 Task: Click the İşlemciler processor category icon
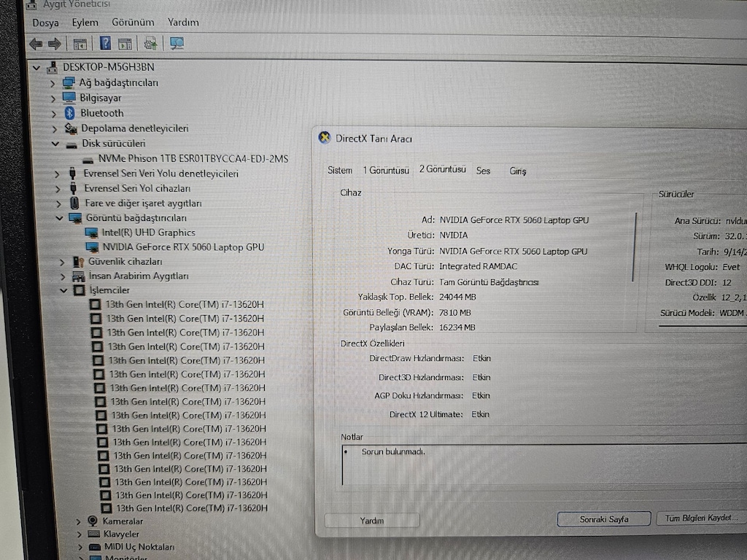click(80, 290)
